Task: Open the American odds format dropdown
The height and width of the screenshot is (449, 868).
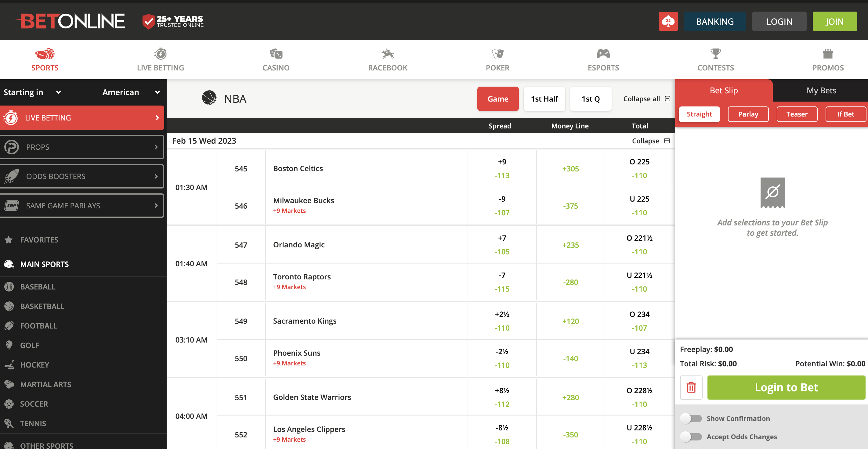Action: coord(131,92)
